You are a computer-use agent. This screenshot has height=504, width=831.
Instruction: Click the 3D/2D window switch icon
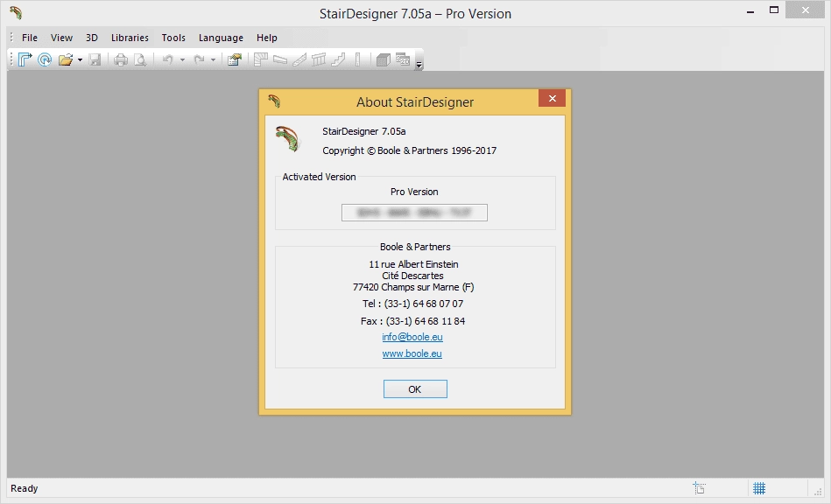[403, 59]
